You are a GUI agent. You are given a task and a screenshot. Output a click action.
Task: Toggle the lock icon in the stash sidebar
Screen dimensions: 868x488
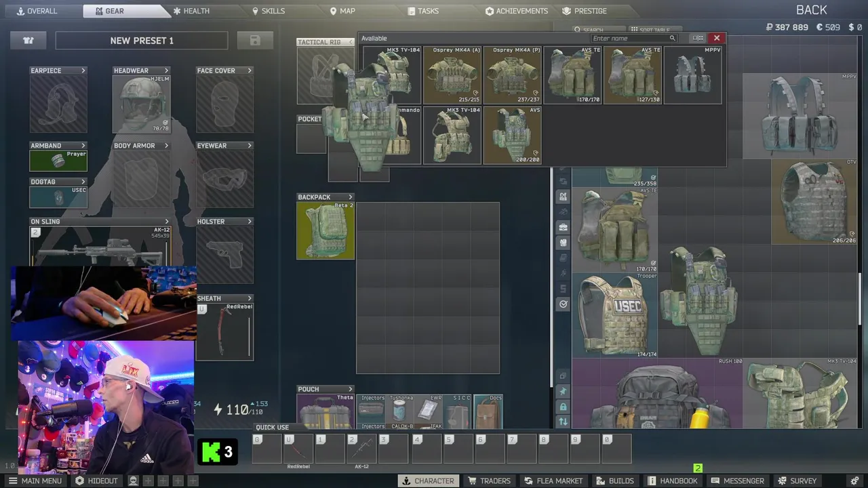[563, 407]
